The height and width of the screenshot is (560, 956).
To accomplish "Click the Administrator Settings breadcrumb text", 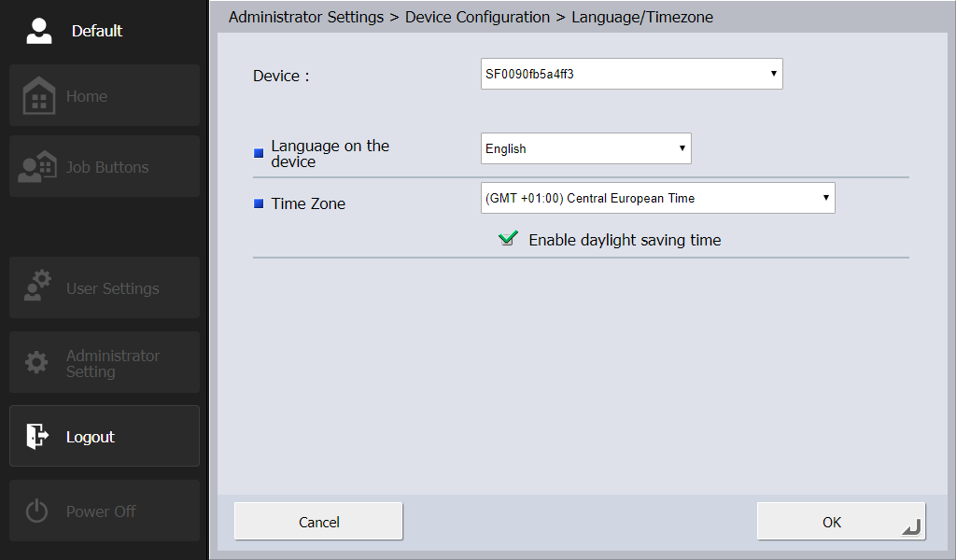I will 306,17.
